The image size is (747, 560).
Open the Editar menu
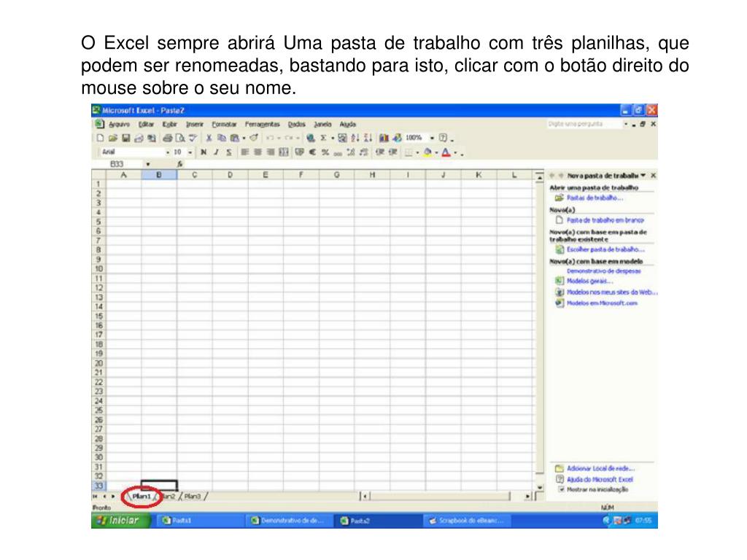point(146,124)
